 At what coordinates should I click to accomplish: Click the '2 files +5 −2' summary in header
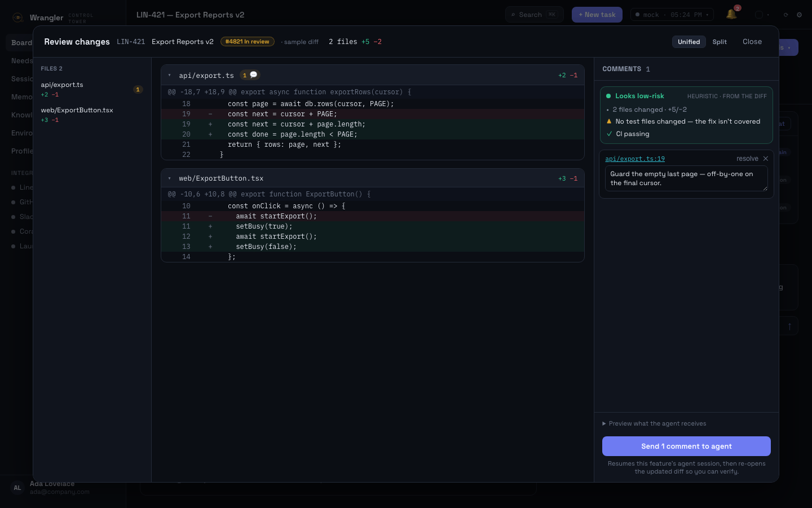(355, 42)
